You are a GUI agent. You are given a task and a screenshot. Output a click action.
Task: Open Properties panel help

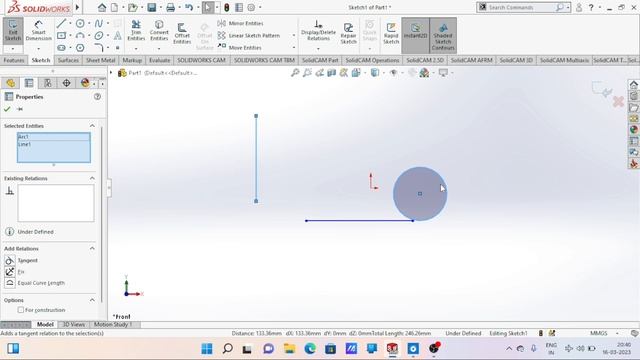tap(97, 97)
